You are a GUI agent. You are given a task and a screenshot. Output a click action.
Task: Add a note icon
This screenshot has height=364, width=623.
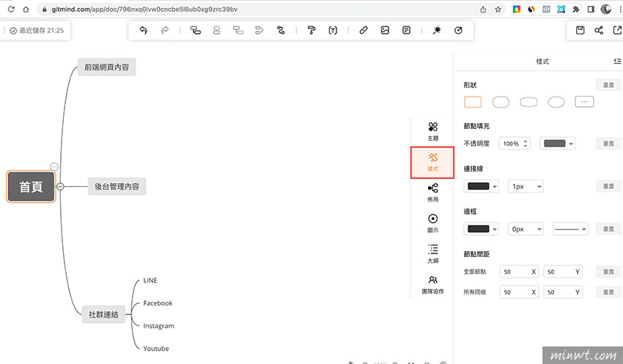click(x=406, y=30)
